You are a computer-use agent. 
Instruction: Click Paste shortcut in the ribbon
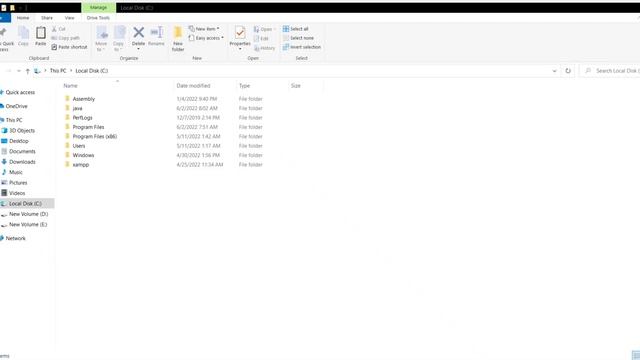click(x=69, y=47)
